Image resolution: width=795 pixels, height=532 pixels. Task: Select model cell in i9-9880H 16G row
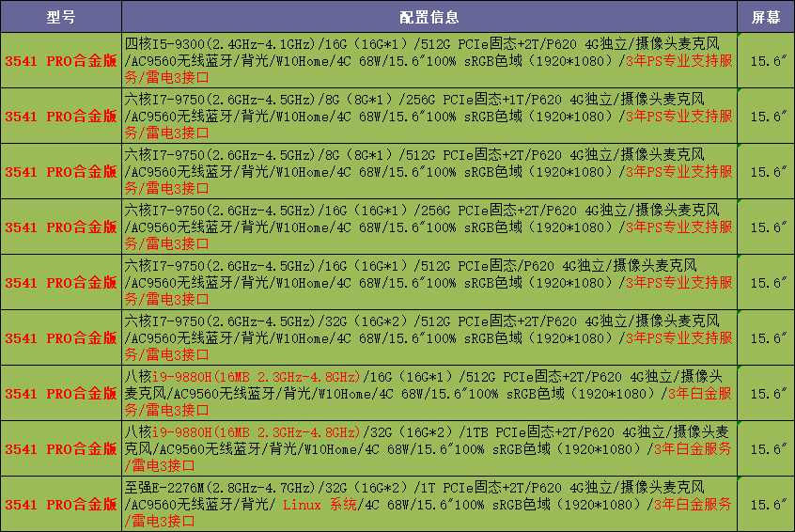61,393
